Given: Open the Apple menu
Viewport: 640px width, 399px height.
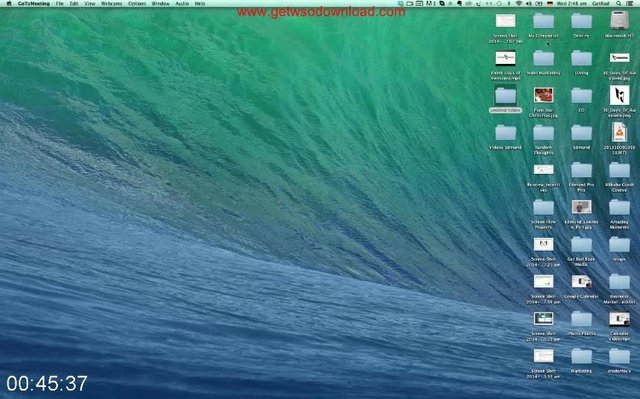Looking at the screenshot, I should tap(9, 3).
